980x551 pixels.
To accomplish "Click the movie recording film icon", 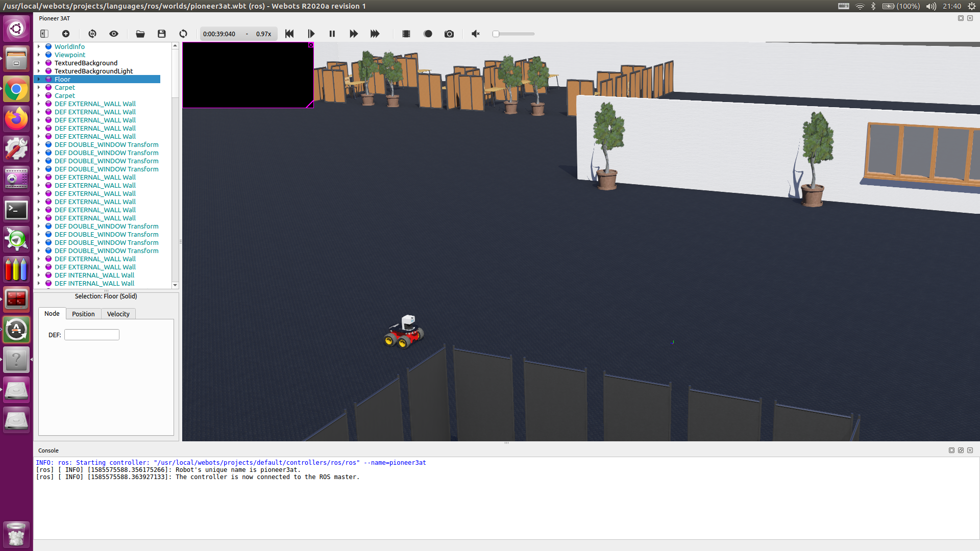I will tap(406, 34).
